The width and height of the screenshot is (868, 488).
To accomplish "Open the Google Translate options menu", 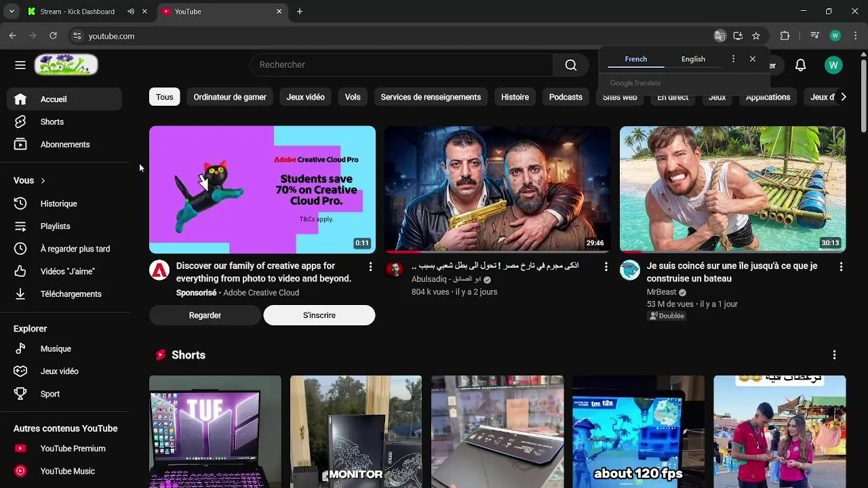I will [x=733, y=59].
